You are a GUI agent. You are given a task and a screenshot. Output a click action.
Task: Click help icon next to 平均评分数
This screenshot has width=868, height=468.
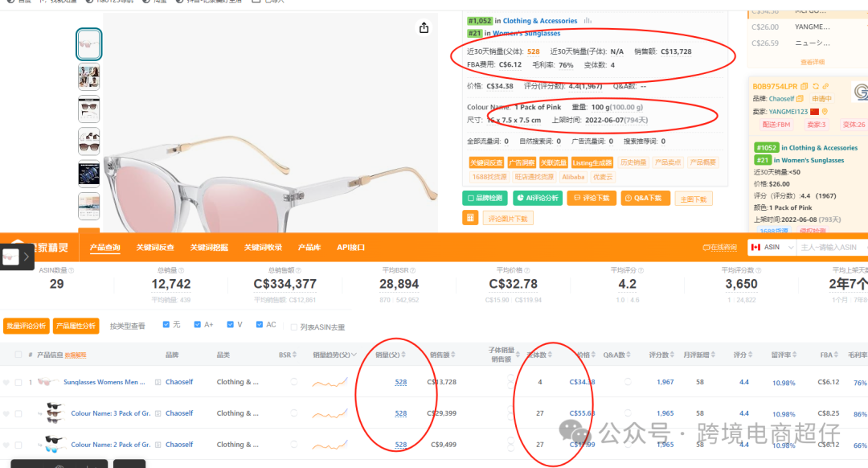[759, 270]
